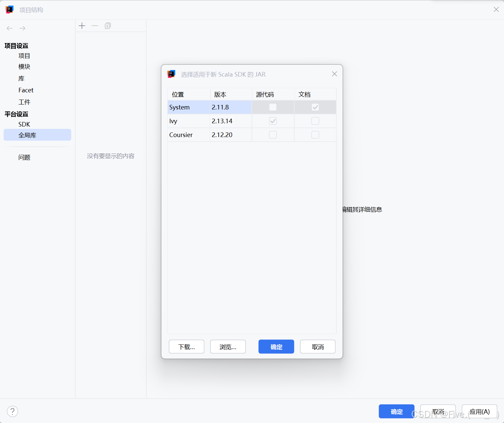Click 取消 in the JAR dialog
Screen dimensions: 504x423
[318, 347]
